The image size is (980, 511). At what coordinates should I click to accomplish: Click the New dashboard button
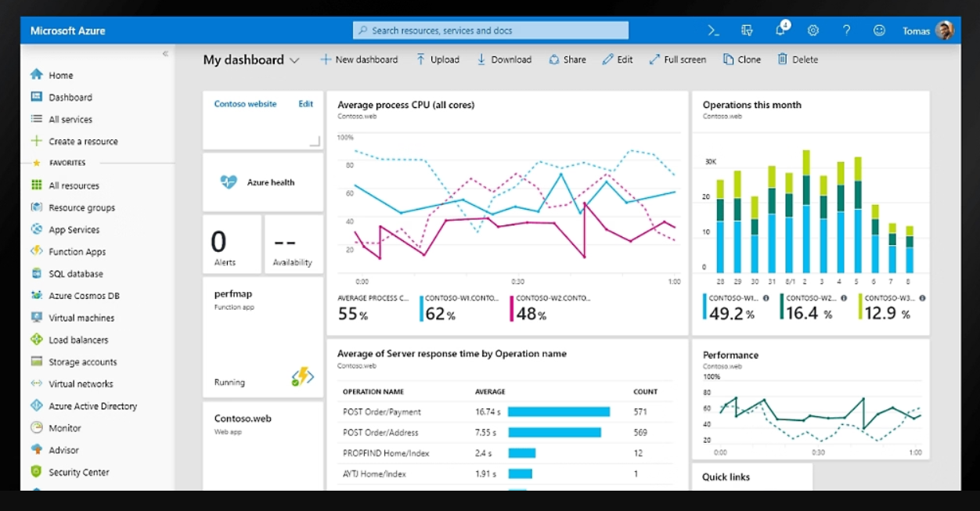coord(358,59)
